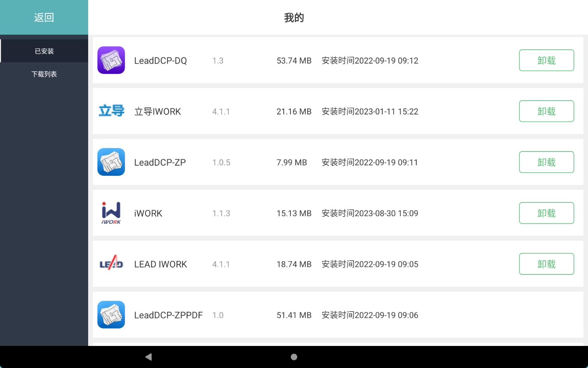This screenshot has height=368, width=588.
Task: Click the iWORK app logo icon
Action: 111,213
